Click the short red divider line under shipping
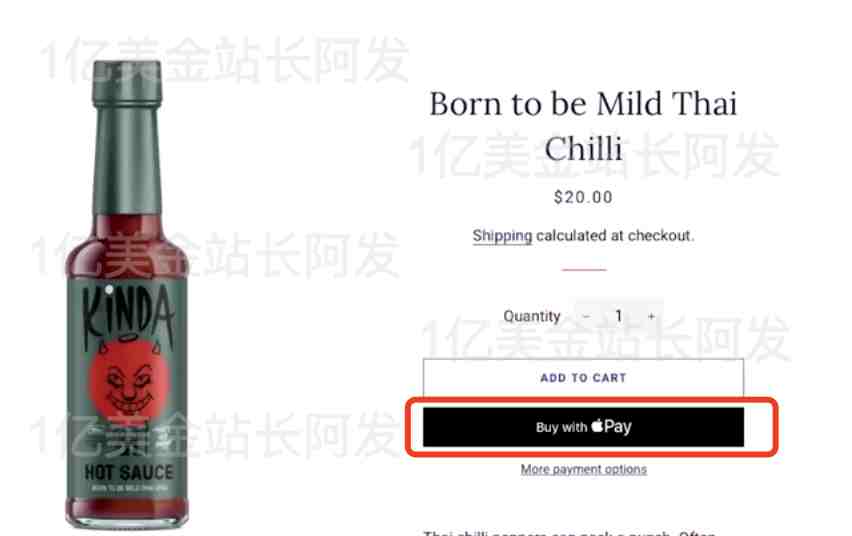 584,269
